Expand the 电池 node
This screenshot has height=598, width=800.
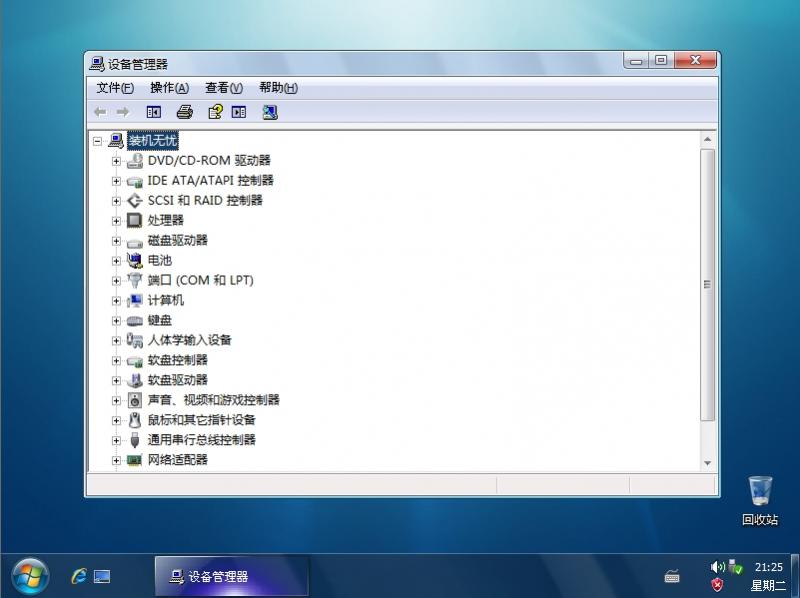[116, 261]
